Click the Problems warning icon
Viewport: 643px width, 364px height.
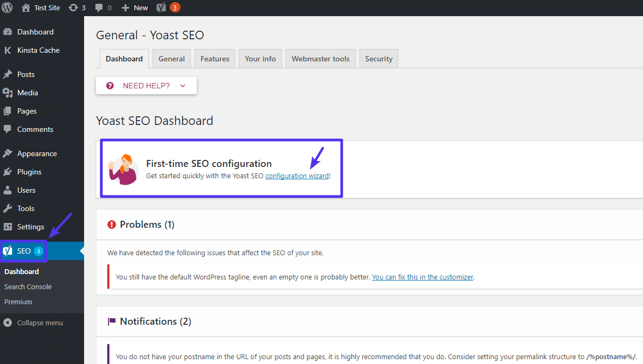tap(112, 224)
